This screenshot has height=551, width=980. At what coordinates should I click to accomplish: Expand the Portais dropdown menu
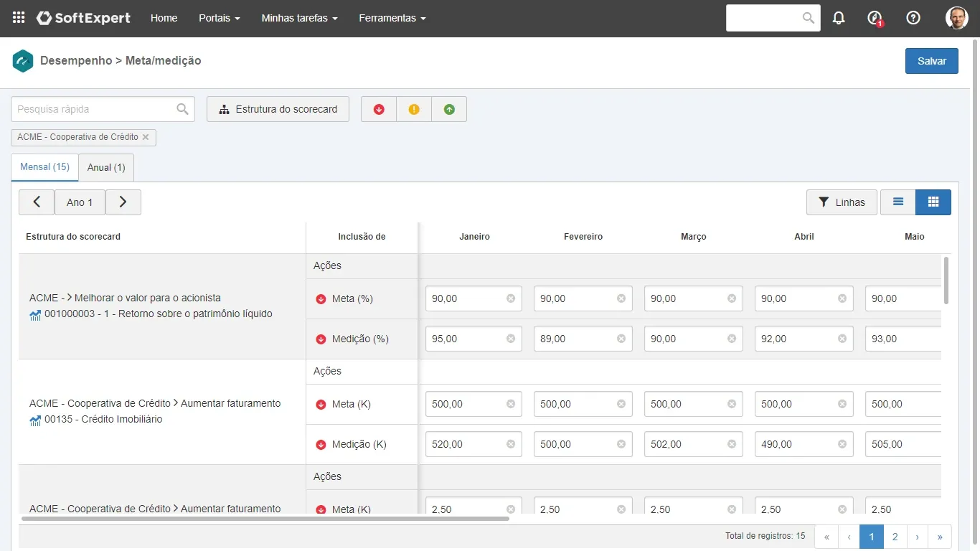220,18
